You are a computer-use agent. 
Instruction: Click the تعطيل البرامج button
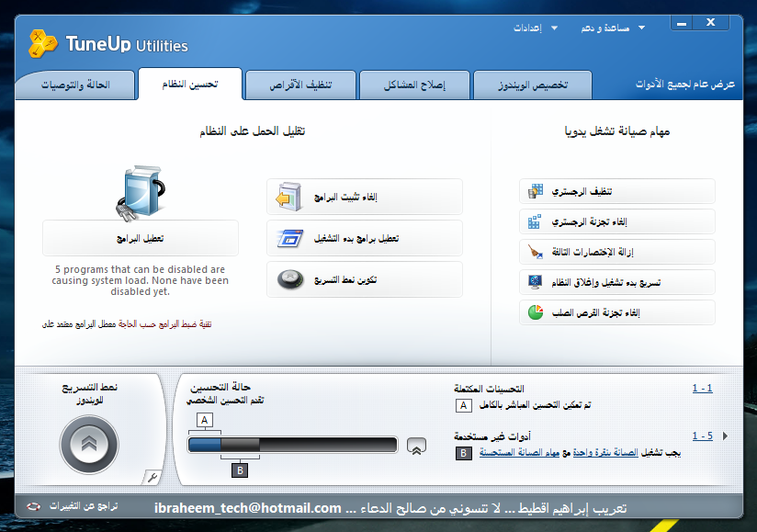coord(141,238)
